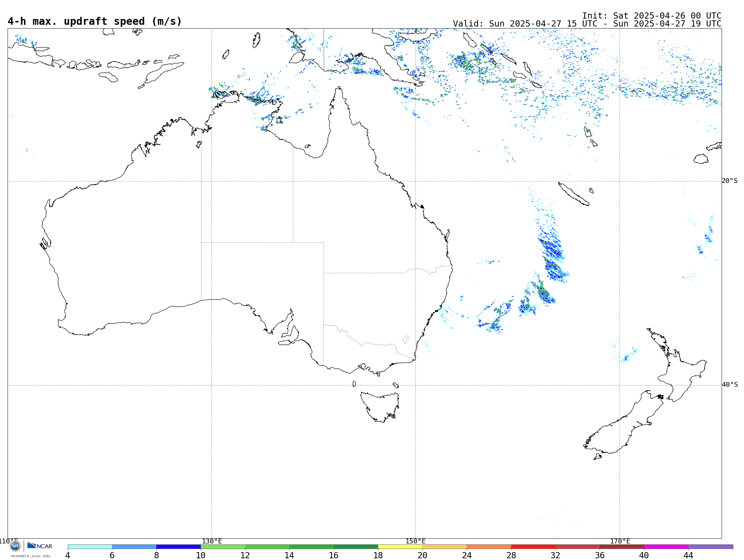Click the colorbar tick label '8'
The width and height of the screenshot is (744, 560).
(x=156, y=555)
